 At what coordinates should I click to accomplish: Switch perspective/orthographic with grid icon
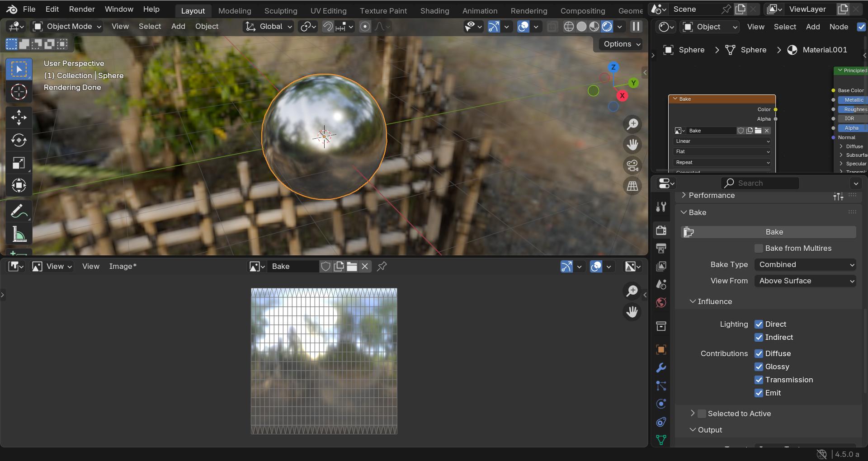tap(632, 186)
